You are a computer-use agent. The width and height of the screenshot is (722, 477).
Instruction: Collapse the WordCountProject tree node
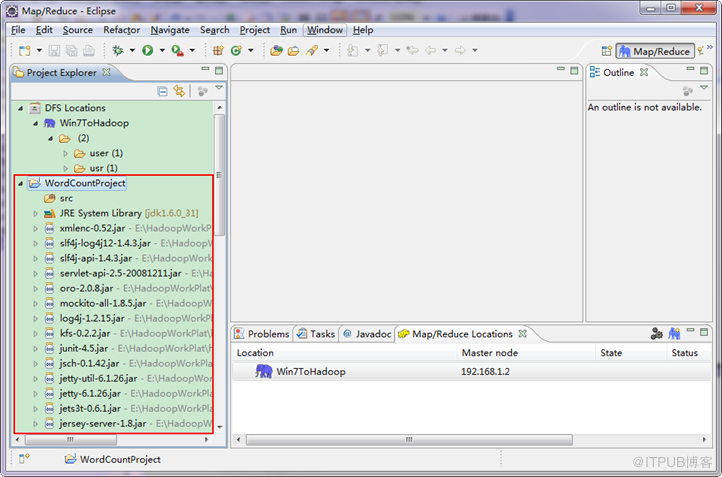point(20,183)
